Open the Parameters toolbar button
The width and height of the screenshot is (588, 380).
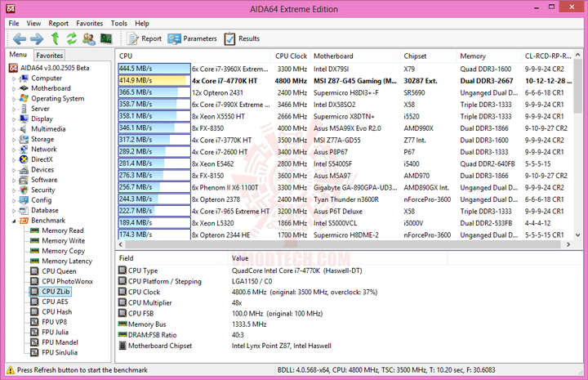pos(193,38)
